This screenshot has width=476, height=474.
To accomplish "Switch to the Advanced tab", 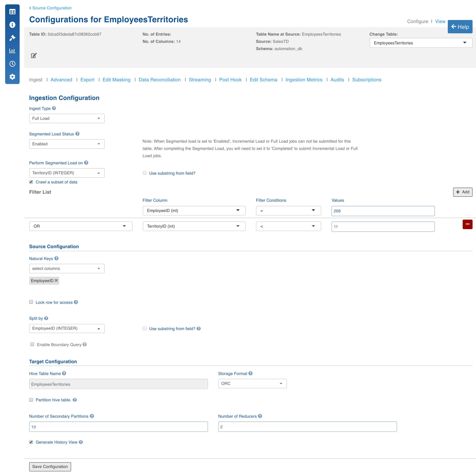I will [61, 80].
